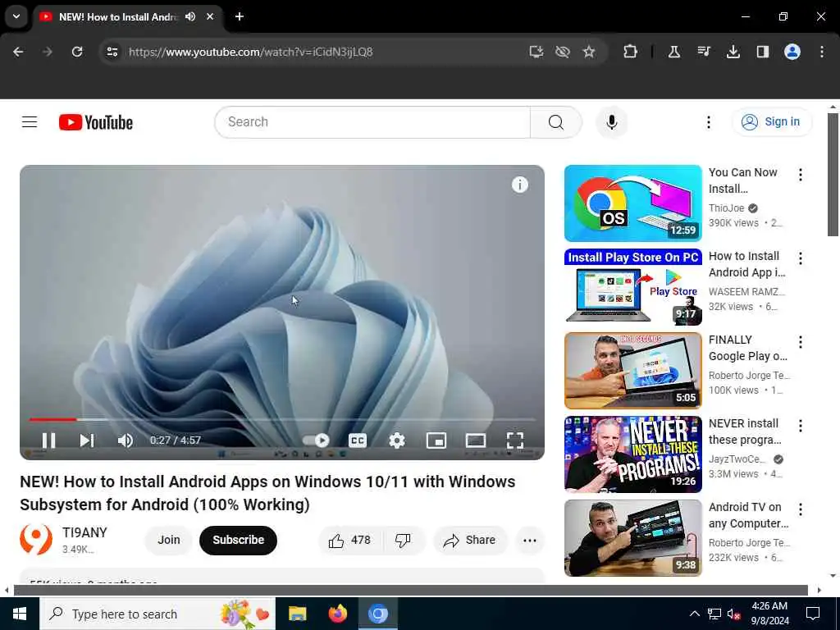This screenshot has height=630, width=840.
Task: Enable miniplayer mode
Action: (436, 441)
